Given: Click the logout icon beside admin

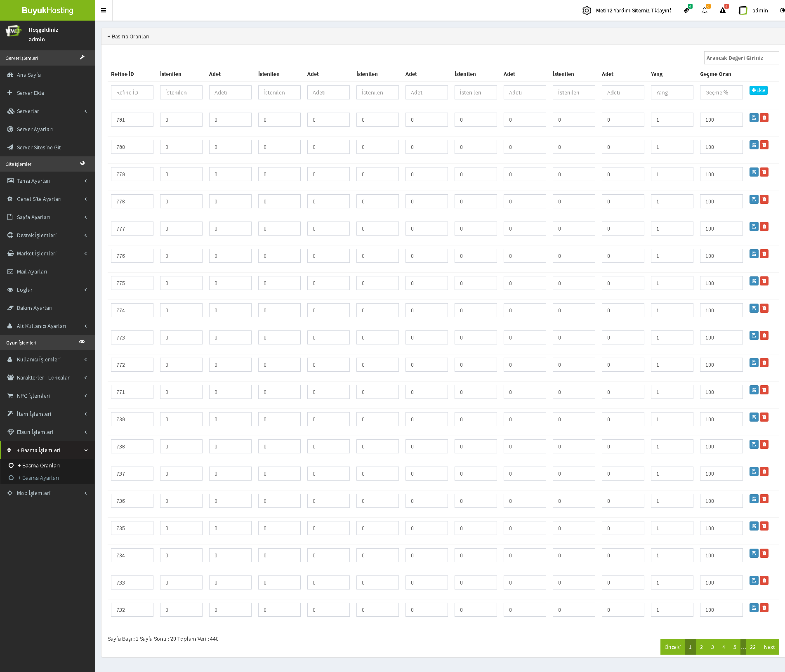Looking at the screenshot, I should click(x=782, y=10).
